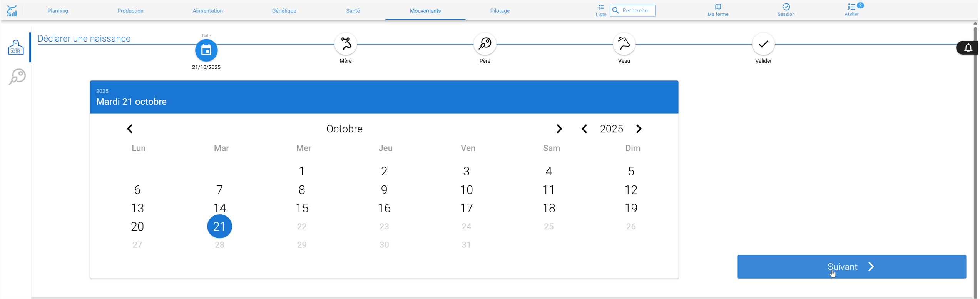Viewport: 980px width, 299px height.
Task: Click the app logo icon in the top-left corner
Action: 12,11
